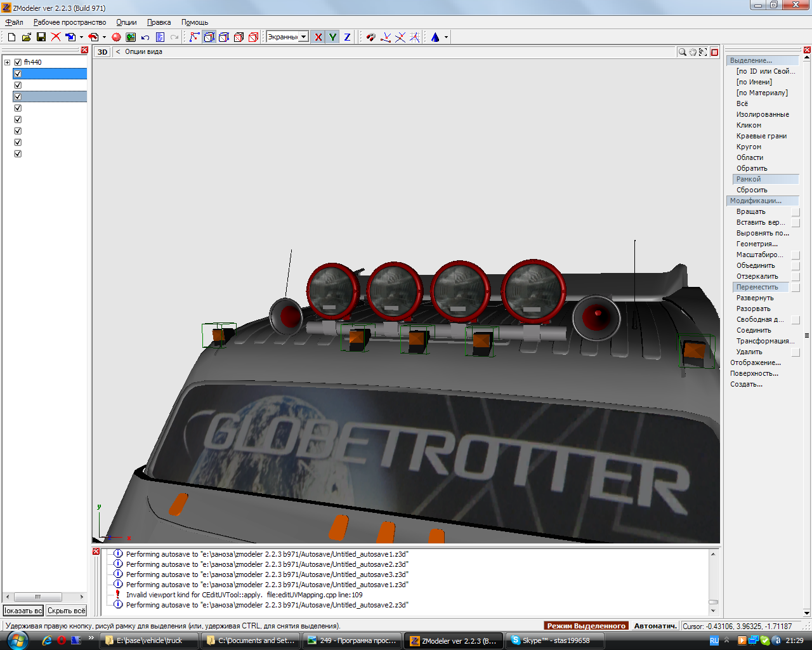812x650 pixels.
Task: Toggle the option box beside Масштабиро...
Action: coord(796,255)
